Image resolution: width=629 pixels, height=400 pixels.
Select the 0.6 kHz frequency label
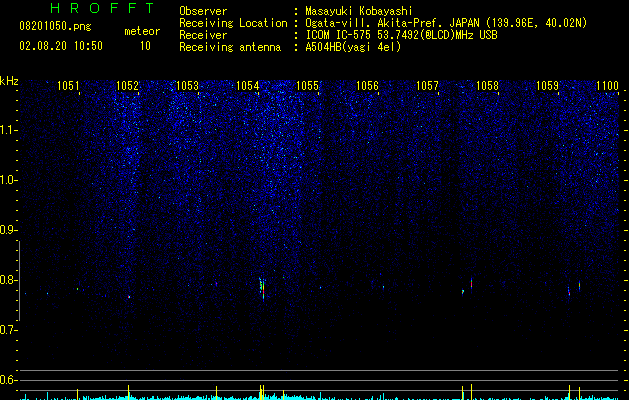coord(8,380)
